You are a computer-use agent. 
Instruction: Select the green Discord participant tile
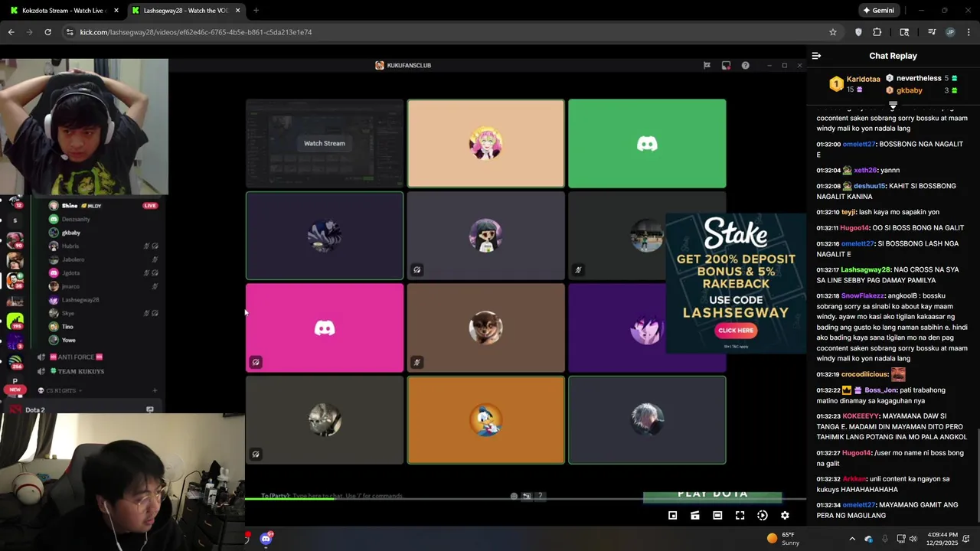647,143
